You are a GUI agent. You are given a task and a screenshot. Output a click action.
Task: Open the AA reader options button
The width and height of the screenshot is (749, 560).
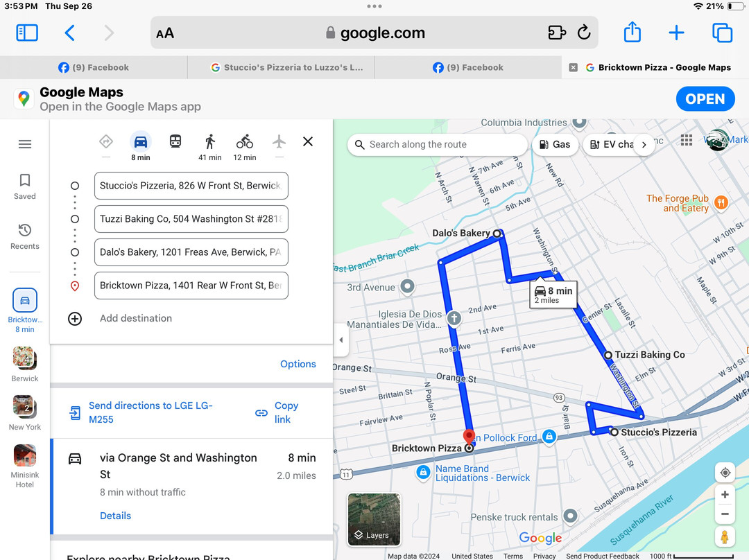(x=165, y=33)
